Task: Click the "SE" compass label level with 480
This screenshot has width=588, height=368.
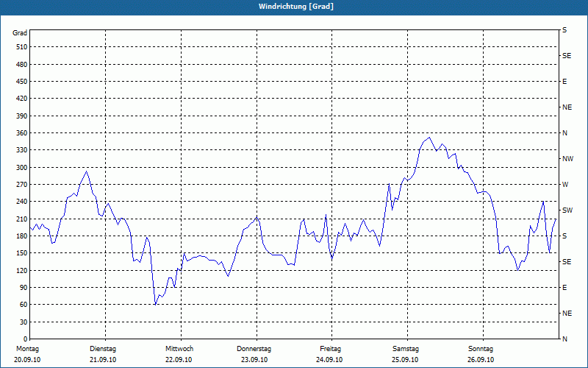Action: 567,56
